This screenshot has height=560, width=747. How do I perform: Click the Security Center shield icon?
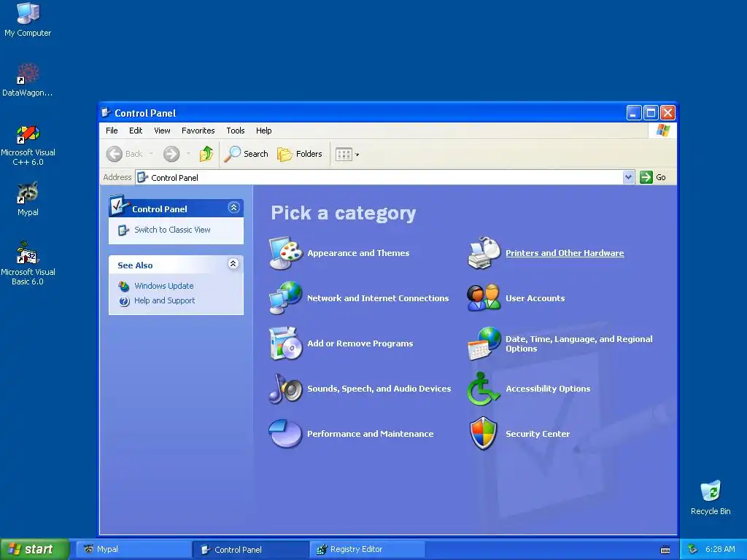[484, 433]
